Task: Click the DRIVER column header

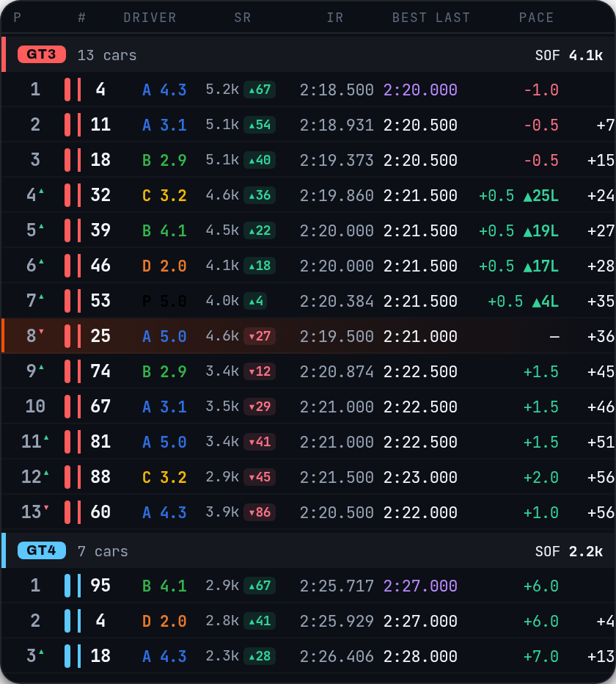Action: tap(150, 18)
